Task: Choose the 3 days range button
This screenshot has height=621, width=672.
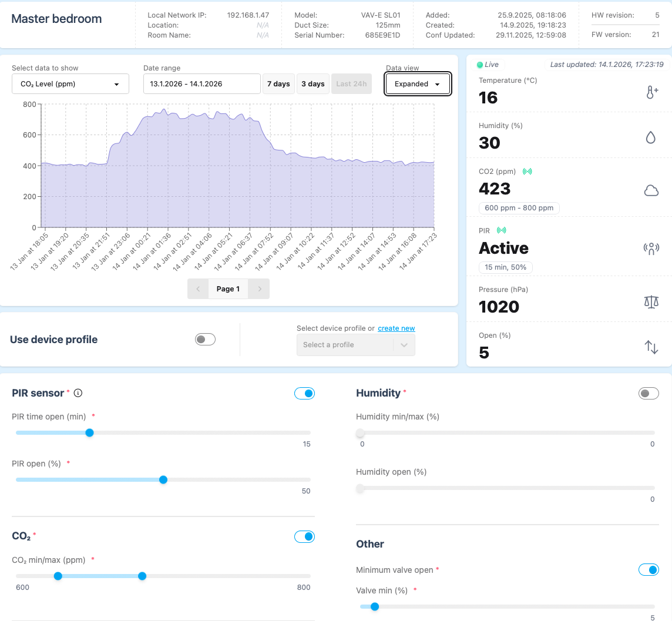Action: (x=313, y=84)
